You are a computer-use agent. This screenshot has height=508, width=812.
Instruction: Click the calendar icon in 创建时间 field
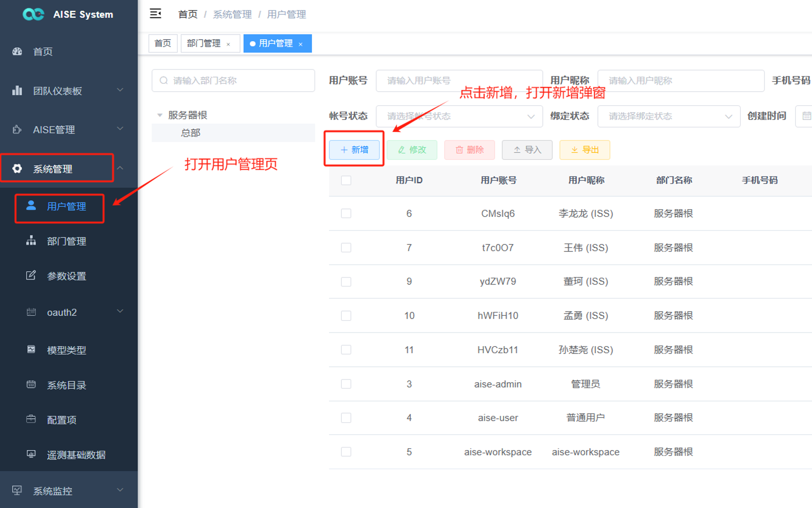806,116
